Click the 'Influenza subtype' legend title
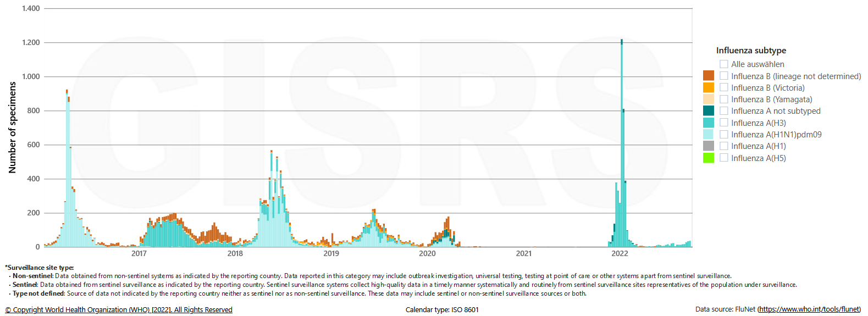Image resolution: width=868 pixels, height=316 pixels. (x=751, y=51)
